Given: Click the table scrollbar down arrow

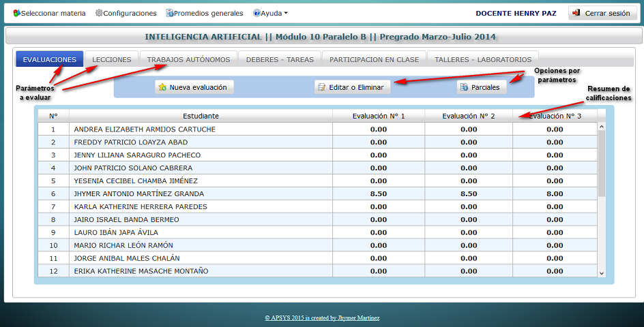Looking at the screenshot, I should click(x=602, y=273).
